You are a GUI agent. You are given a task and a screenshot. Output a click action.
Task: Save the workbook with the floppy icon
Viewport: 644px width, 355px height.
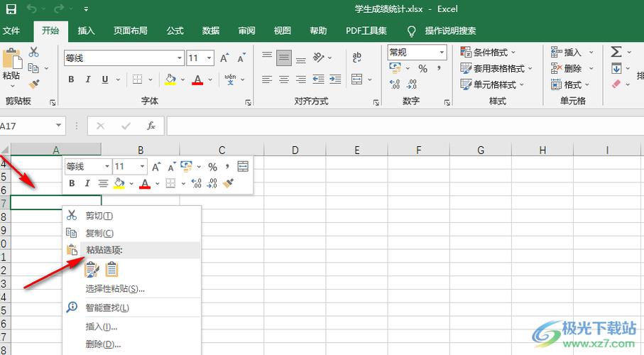(x=11, y=9)
